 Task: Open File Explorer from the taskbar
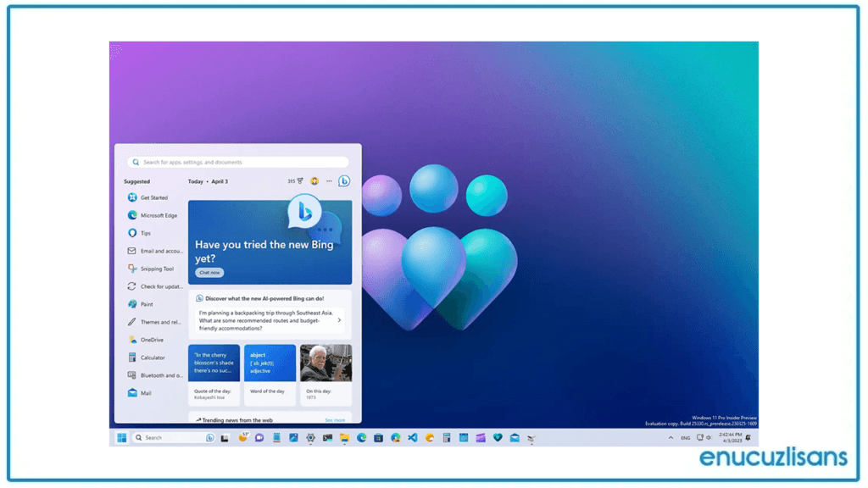tap(344, 437)
